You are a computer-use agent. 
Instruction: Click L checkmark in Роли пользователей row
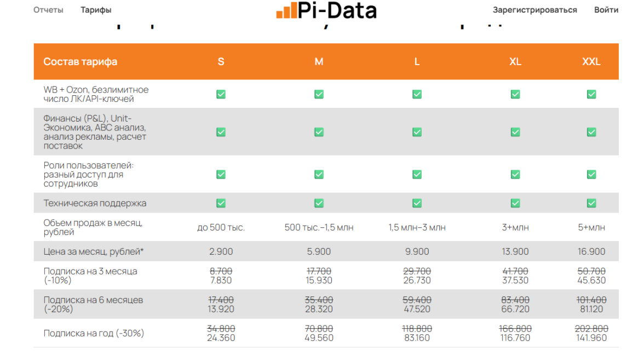point(417,174)
